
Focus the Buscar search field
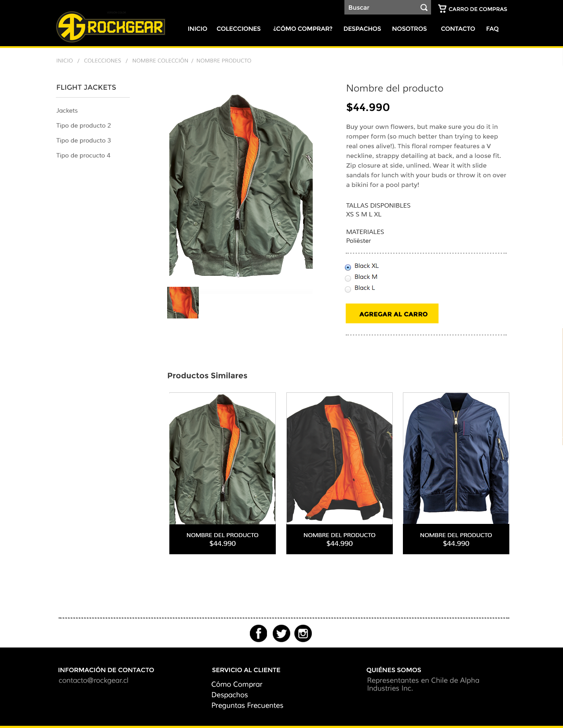click(381, 7)
